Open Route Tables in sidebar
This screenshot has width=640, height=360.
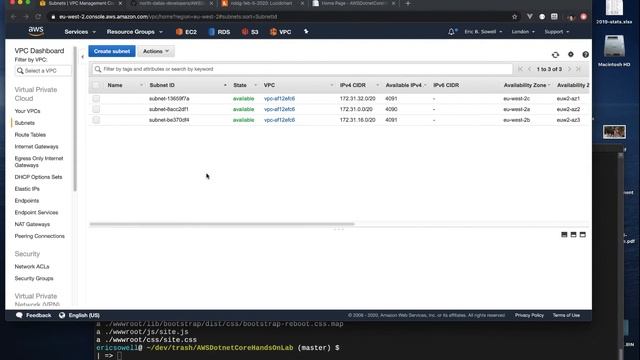pos(30,135)
